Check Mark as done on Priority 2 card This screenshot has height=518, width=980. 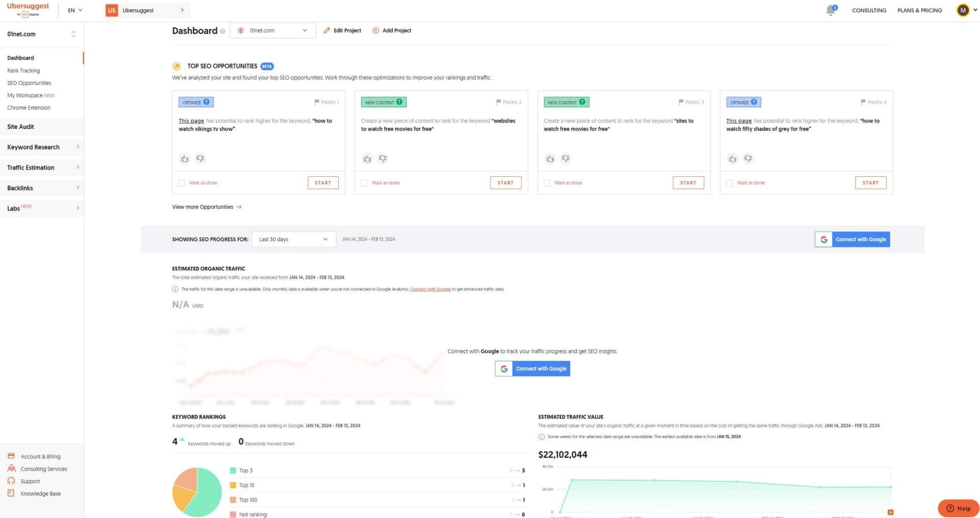click(364, 183)
